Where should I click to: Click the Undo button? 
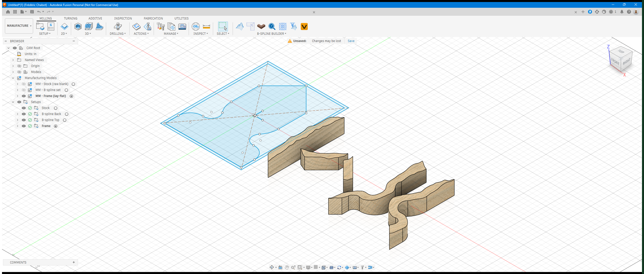(x=39, y=12)
